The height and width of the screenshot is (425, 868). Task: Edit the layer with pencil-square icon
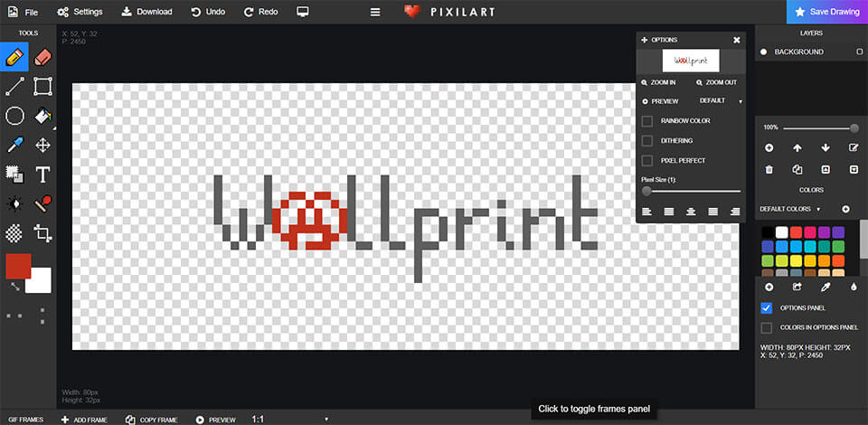pyautogui.click(x=854, y=147)
